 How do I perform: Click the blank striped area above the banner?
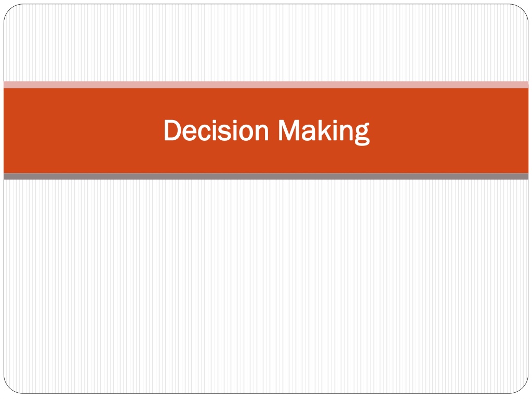click(x=266, y=43)
